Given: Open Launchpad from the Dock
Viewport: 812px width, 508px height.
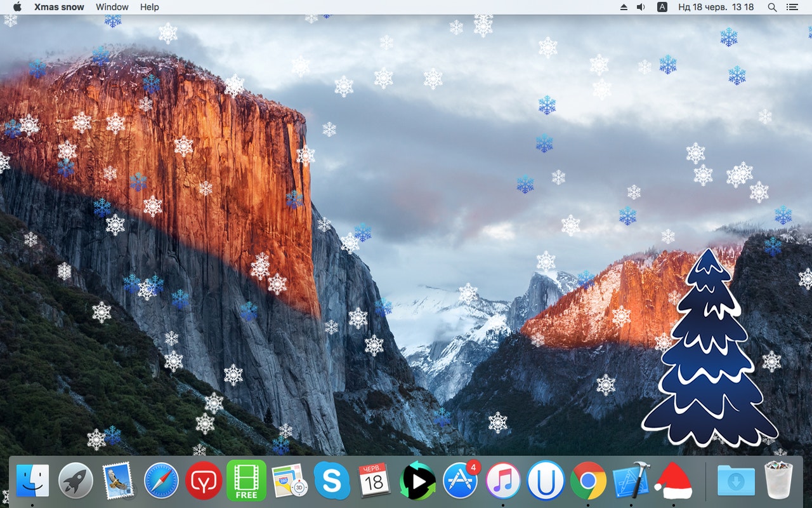Looking at the screenshot, I should pos(75,483).
